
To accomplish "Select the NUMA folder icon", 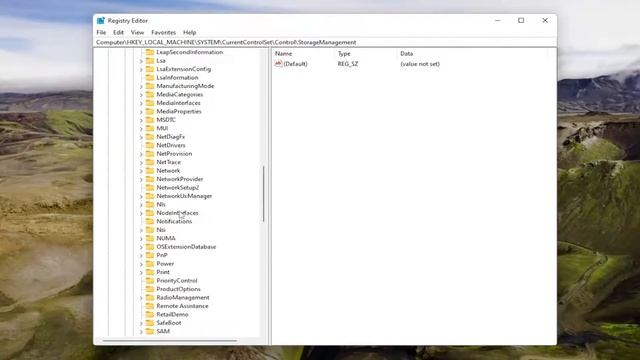I will point(150,238).
